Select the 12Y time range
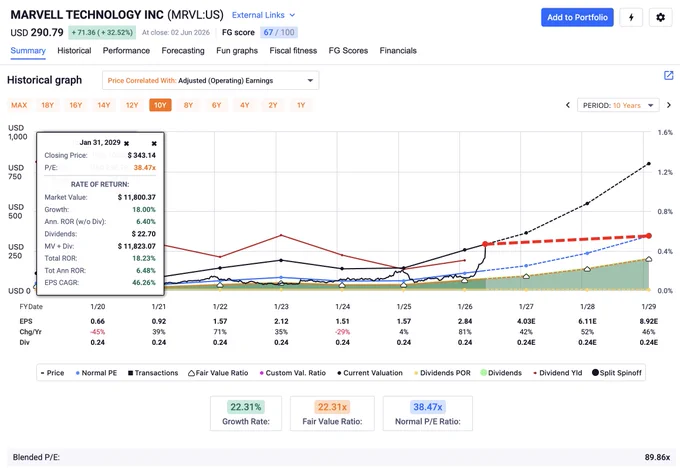The height and width of the screenshot is (468, 680). [x=132, y=105]
